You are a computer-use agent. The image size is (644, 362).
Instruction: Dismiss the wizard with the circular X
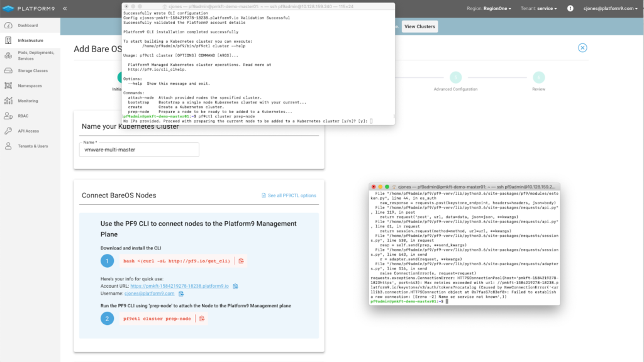(x=583, y=48)
